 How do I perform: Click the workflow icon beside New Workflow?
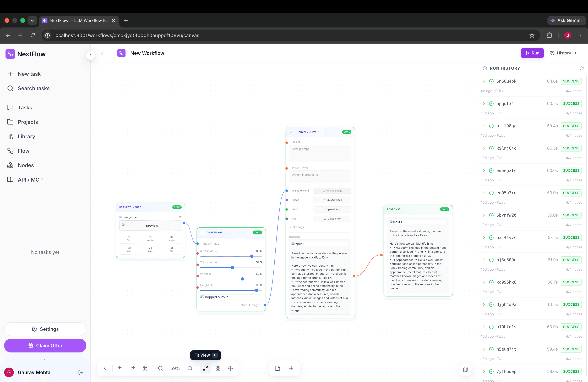click(121, 53)
